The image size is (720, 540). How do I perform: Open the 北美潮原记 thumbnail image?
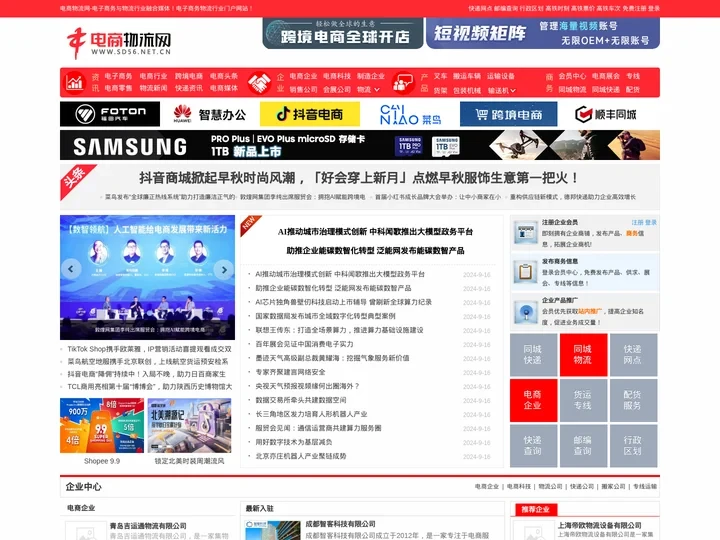coord(190,426)
